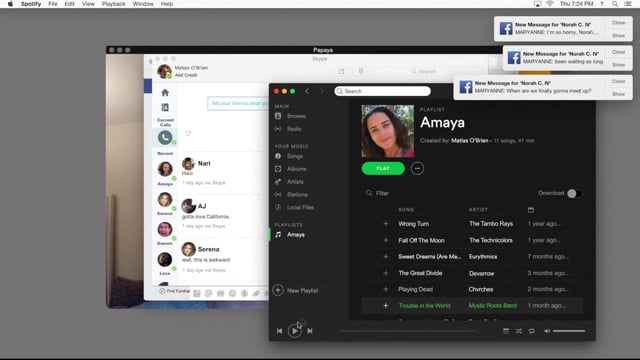Open the more options circle beside PLAY
Viewport: 640px width, 360px height.
click(417, 168)
